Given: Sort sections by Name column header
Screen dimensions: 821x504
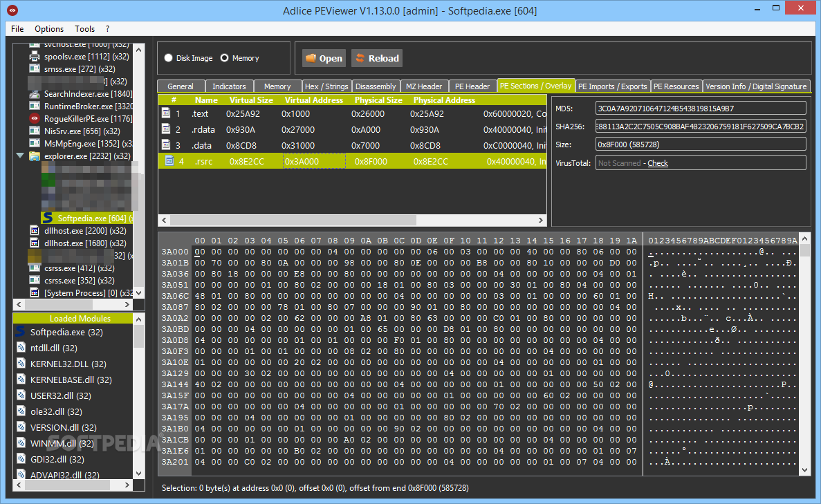Looking at the screenshot, I should point(206,100).
